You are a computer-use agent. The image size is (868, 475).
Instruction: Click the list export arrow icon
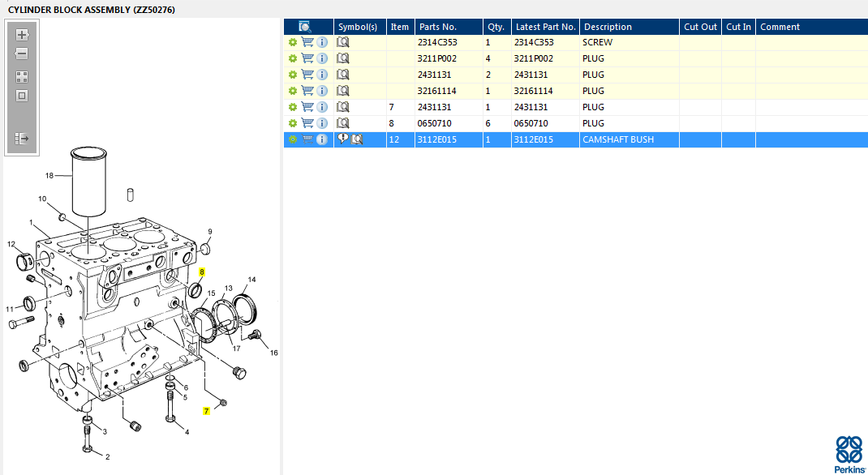coord(22,139)
